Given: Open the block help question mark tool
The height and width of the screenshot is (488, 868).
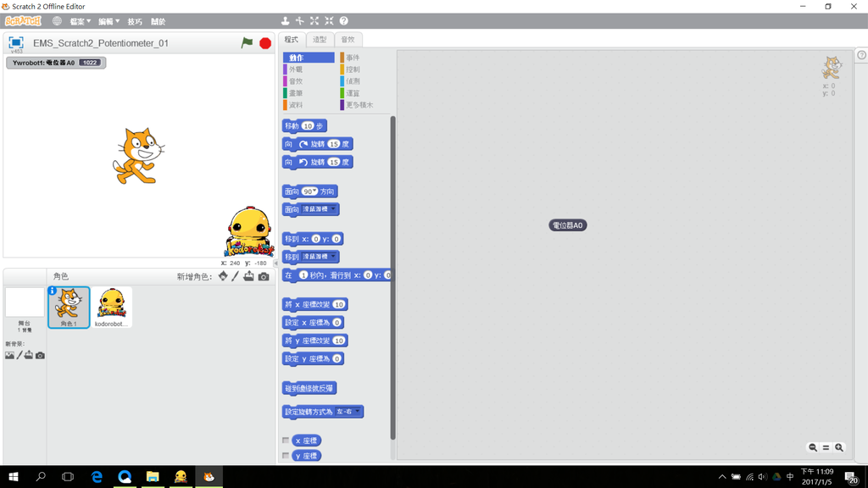Looking at the screenshot, I should coord(343,21).
